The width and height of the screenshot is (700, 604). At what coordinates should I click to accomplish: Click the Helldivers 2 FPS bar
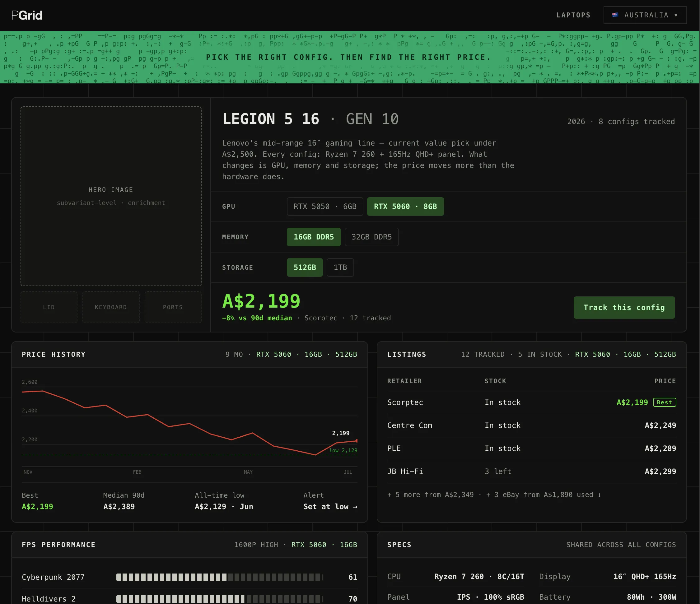pos(219,599)
